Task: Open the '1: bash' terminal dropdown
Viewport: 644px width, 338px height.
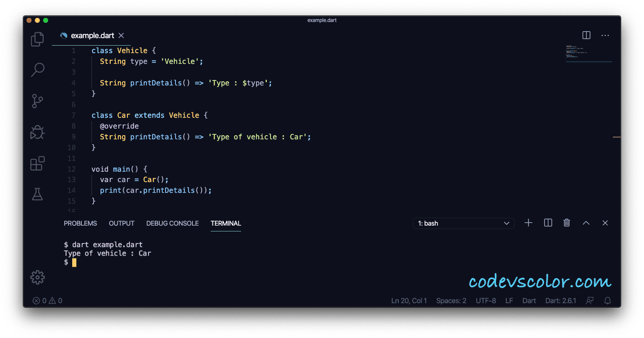Action: point(463,223)
